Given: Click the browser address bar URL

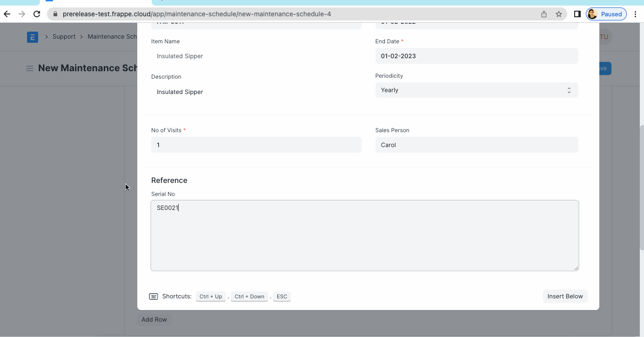Looking at the screenshot, I should tap(197, 14).
